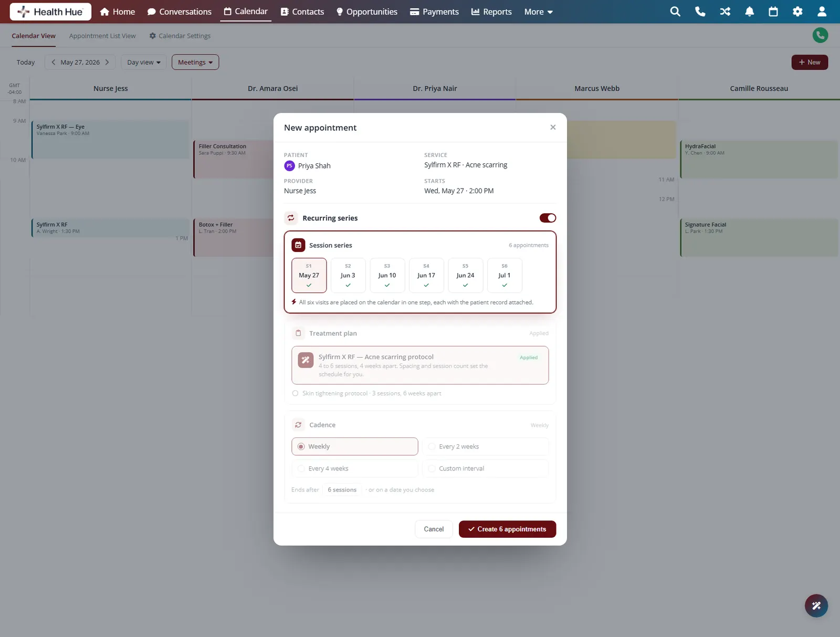840x637 pixels.
Task: Go to next day arrow
Action: click(x=107, y=62)
